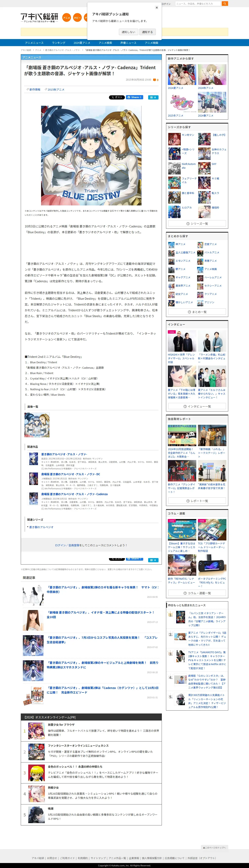Open the アニメニュース nav tab
Image resolution: width=249 pixels, height=868 pixels.
pos(34,43)
